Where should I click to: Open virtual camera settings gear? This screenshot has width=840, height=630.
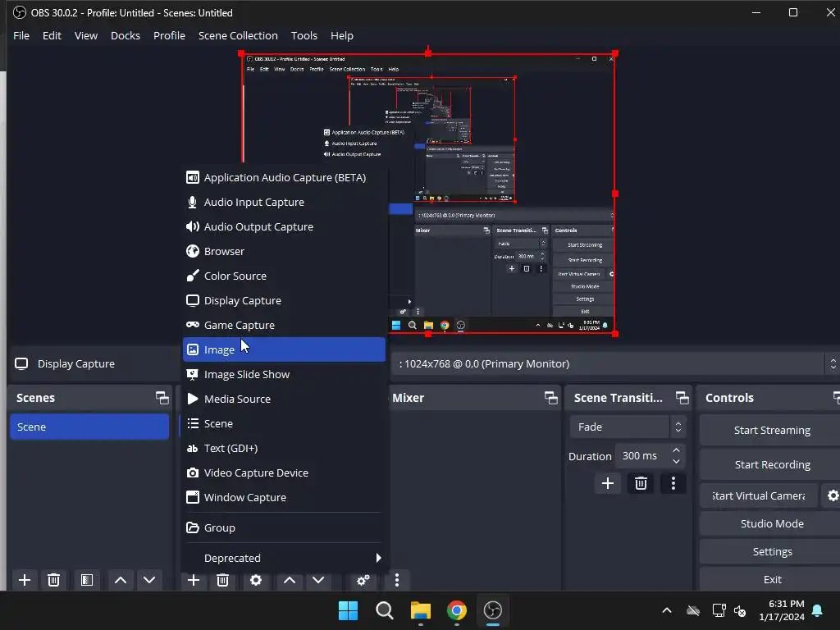(833, 495)
